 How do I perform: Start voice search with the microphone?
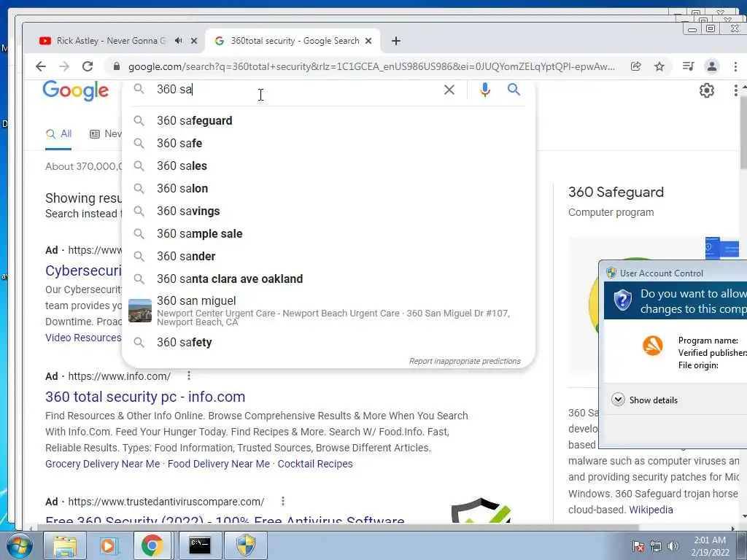485,90
